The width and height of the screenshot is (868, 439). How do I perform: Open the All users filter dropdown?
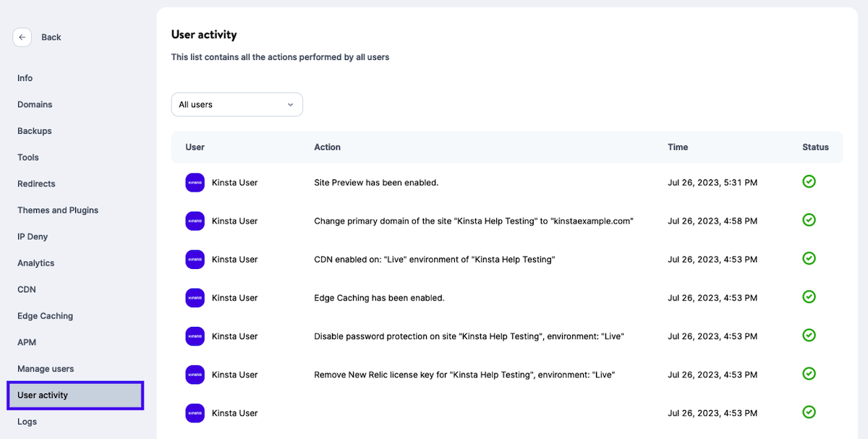(237, 105)
